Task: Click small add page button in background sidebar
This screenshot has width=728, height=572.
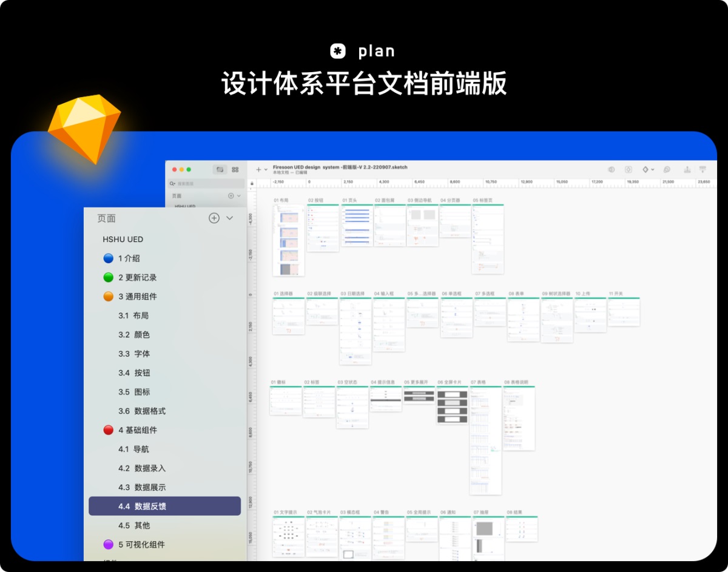Action: pyautogui.click(x=231, y=196)
